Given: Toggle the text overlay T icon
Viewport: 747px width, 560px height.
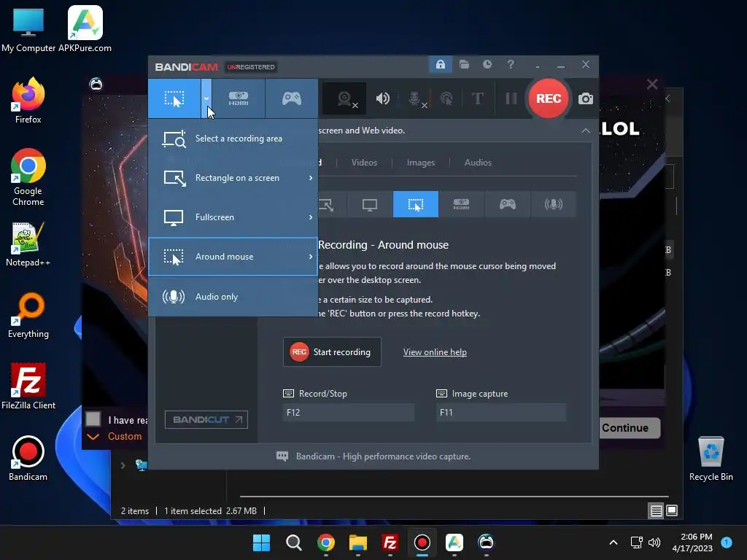Looking at the screenshot, I should click(477, 98).
